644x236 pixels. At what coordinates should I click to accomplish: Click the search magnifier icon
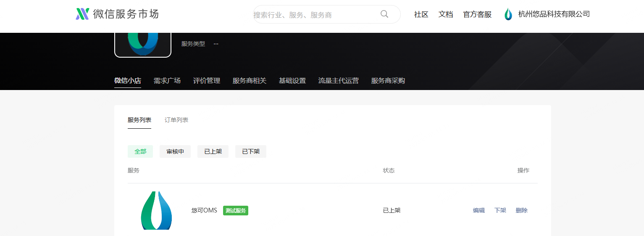[384, 14]
